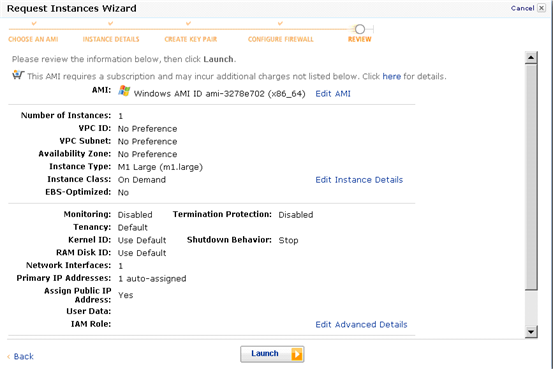
Task: Click the VPC Subnet 'No Preference' value
Action: (x=147, y=141)
